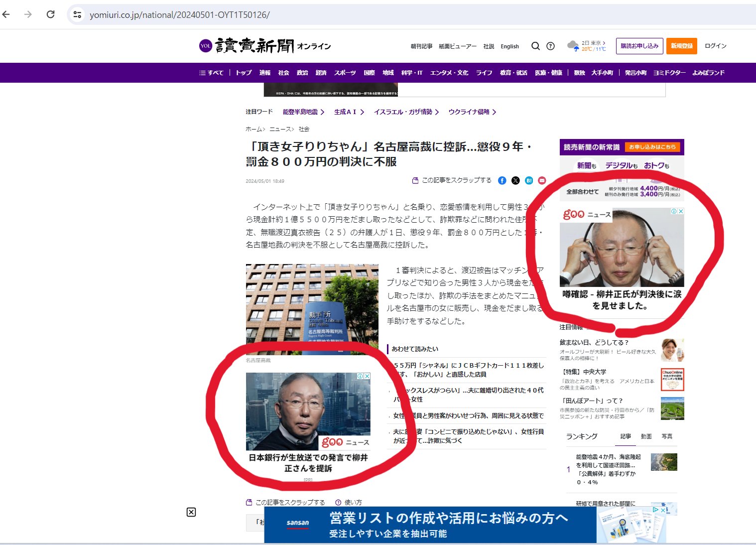This screenshot has width=756, height=545.
Task: Click 使い方 help link below article
Action: point(349,502)
